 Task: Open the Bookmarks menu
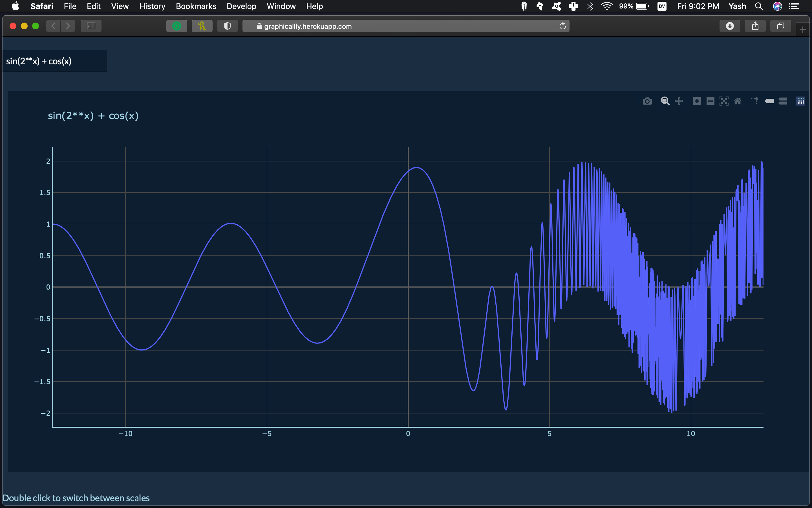(196, 6)
